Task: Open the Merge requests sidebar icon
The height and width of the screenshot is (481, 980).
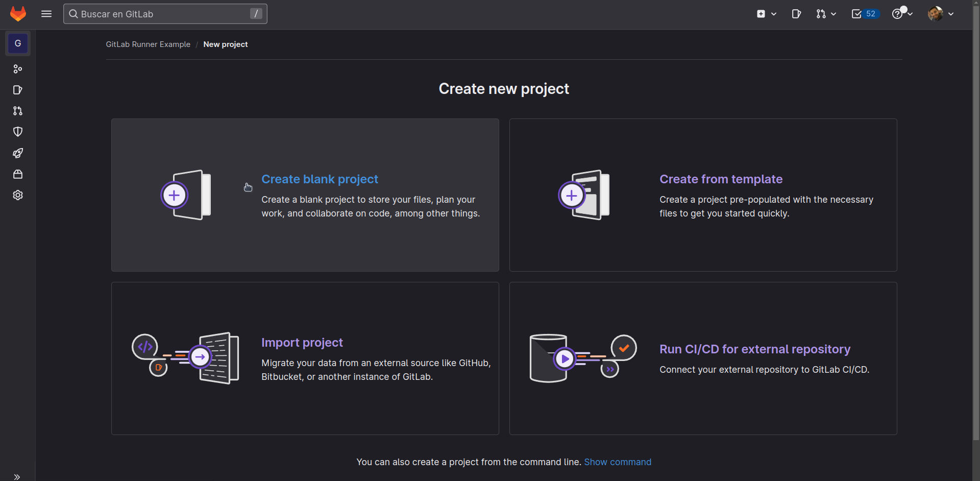Action: tap(18, 111)
